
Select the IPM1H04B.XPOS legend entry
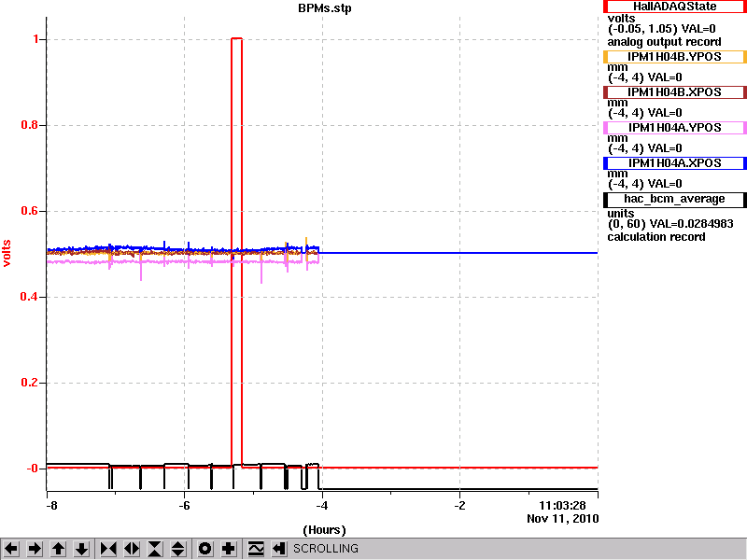[x=674, y=91]
